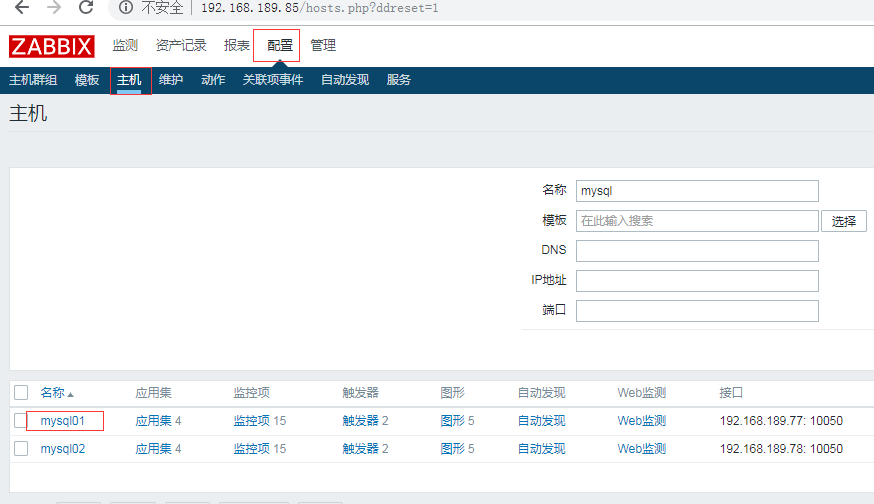
Task: Reload the page with refresh icon
Action: point(86,8)
